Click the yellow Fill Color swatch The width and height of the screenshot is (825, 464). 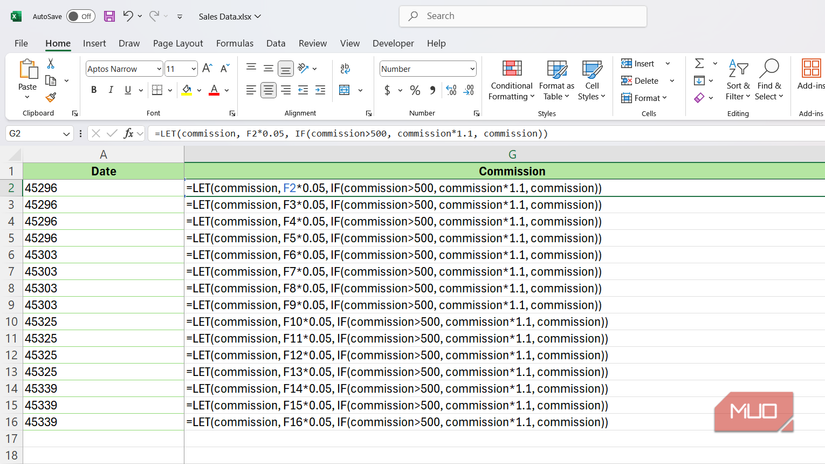point(186,91)
